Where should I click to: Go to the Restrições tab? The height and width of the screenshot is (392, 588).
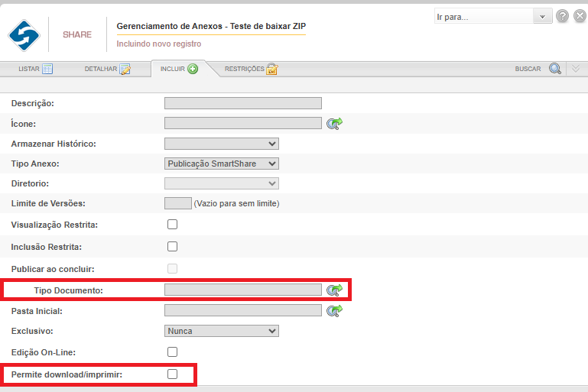[x=250, y=69]
